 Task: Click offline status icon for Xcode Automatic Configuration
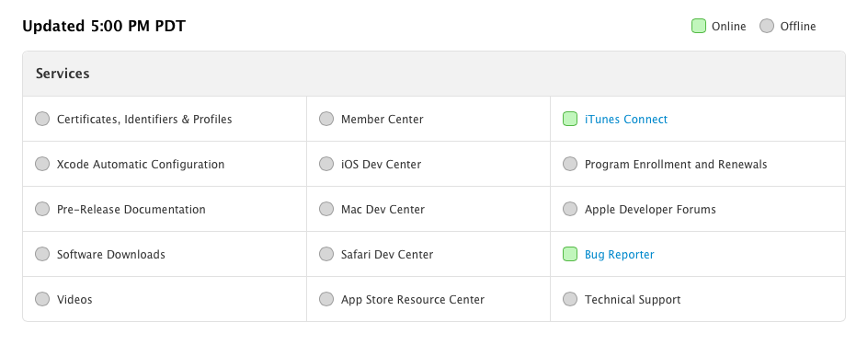(x=42, y=164)
